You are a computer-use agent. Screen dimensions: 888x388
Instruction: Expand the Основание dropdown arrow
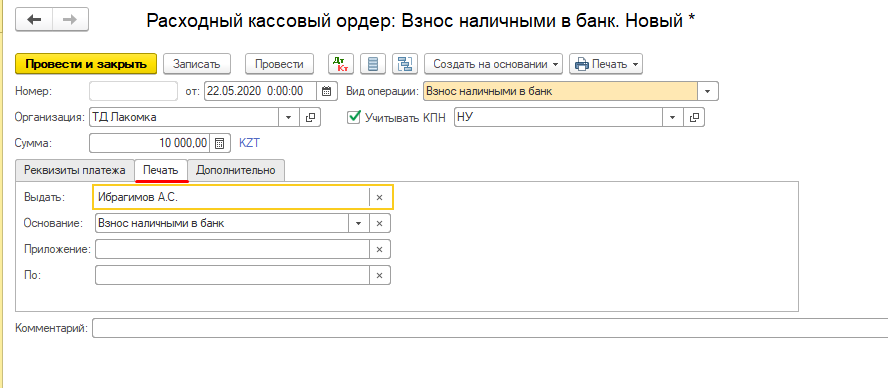pyautogui.click(x=358, y=224)
